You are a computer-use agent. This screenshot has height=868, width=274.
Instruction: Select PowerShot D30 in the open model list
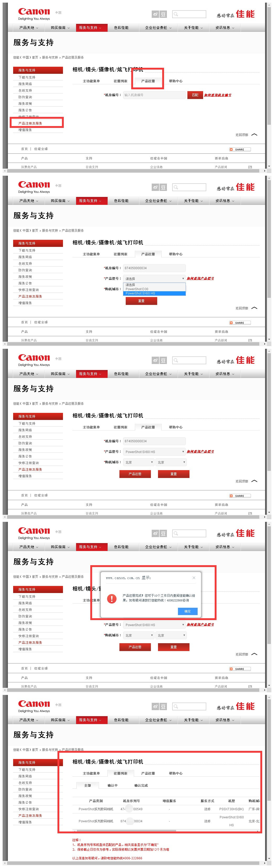[155, 289]
